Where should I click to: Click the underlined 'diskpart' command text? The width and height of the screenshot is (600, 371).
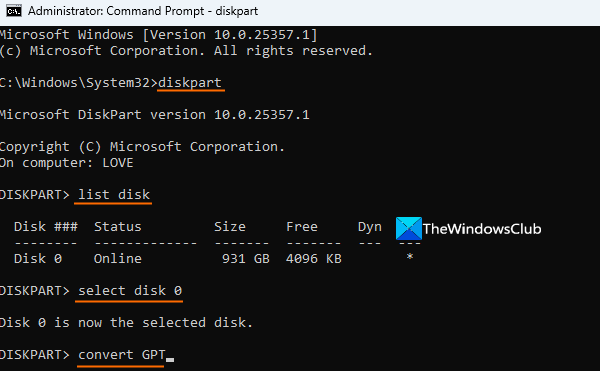pos(190,83)
